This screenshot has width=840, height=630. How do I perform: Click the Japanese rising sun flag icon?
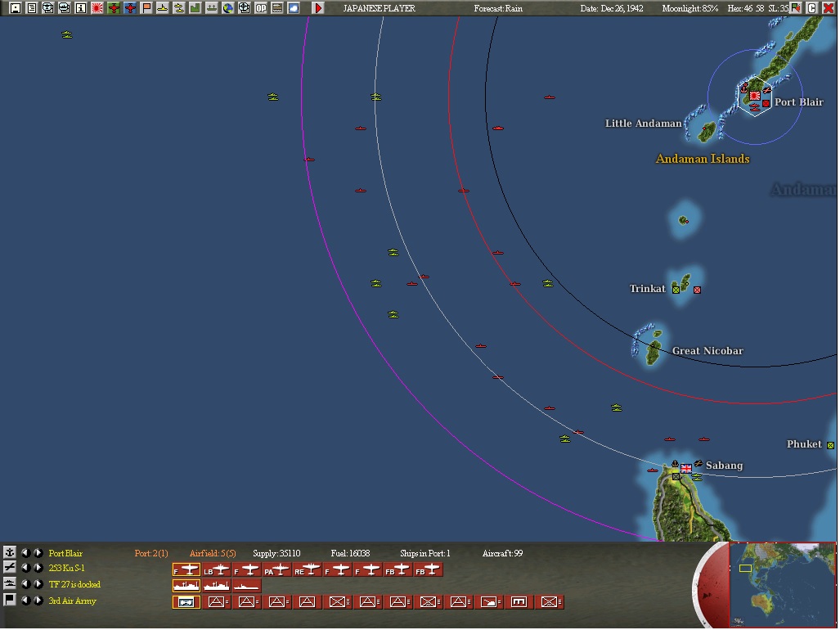click(x=97, y=8)
